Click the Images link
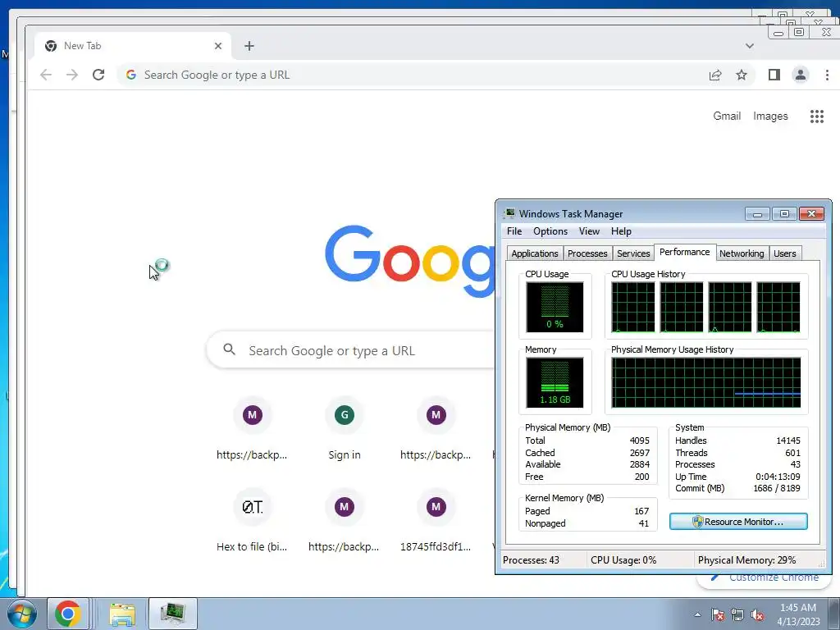The image size is (840, 630). (x=770, y=116)
